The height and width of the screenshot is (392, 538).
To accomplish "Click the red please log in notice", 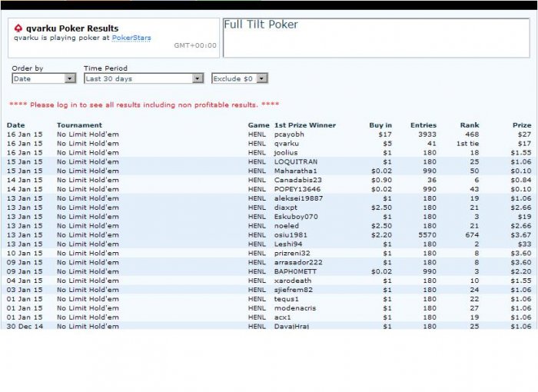I will point(144,105).
